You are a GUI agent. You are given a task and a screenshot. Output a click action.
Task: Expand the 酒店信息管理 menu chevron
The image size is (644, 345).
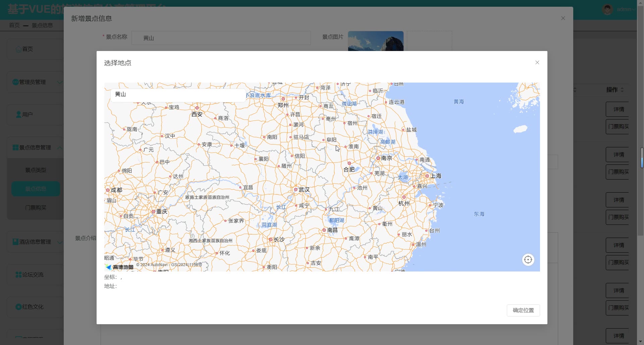tap(59, 242)
